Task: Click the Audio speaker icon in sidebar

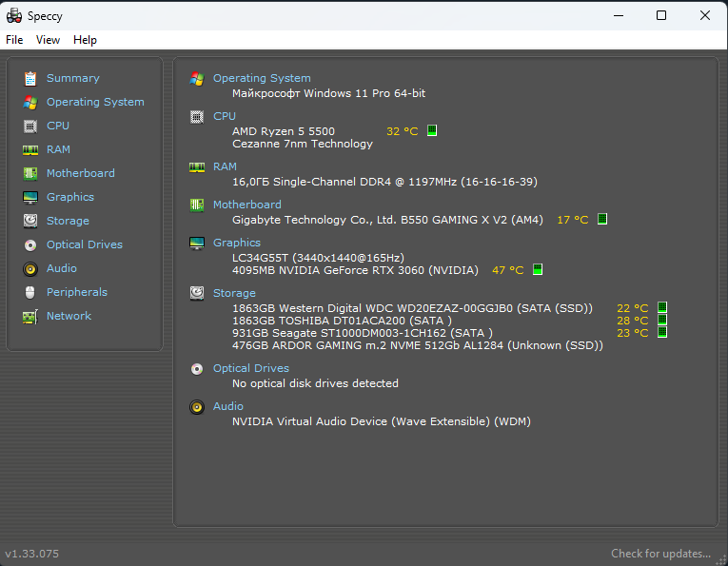Action: coord(30,268)
